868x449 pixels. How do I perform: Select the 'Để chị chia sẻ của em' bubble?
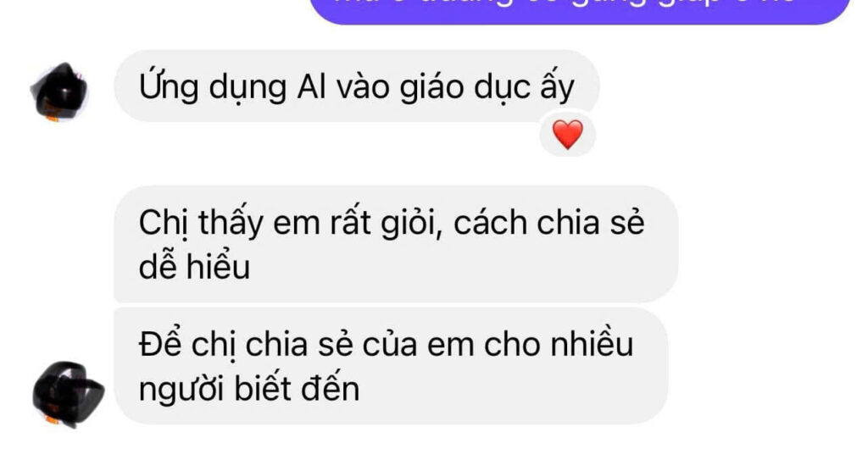pos(391,366)
